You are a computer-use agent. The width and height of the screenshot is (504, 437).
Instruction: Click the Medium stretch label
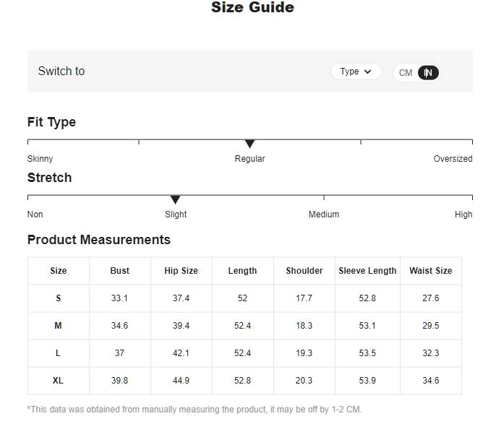[324, 215]
